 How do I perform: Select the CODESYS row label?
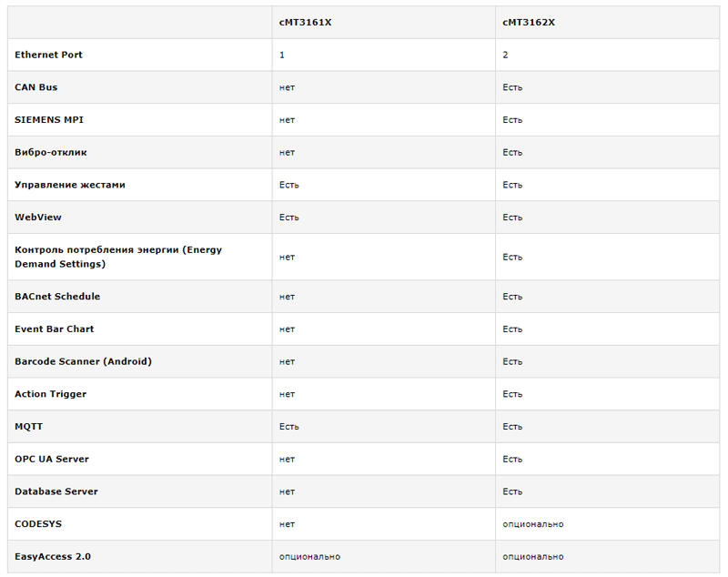[38, 523]
